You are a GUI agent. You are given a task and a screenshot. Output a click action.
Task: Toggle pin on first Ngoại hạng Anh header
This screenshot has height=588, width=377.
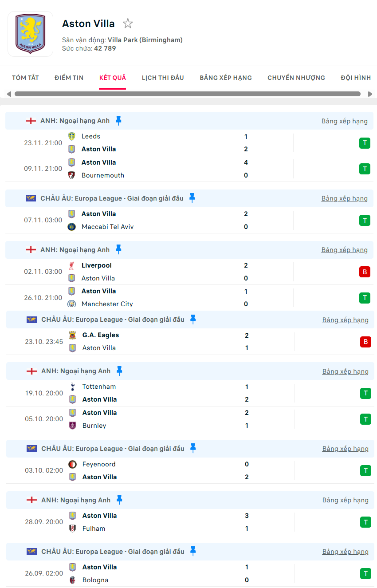click(x=118, y=120)
